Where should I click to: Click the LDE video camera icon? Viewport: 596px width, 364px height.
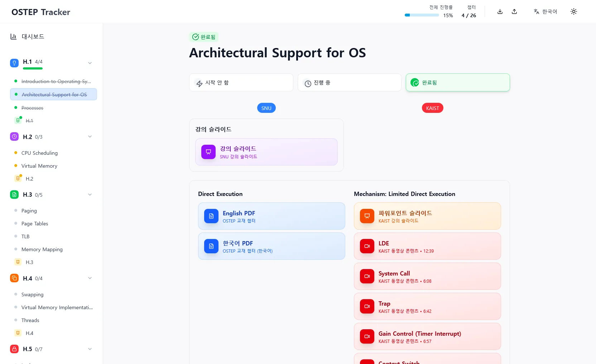click(367, 246)
